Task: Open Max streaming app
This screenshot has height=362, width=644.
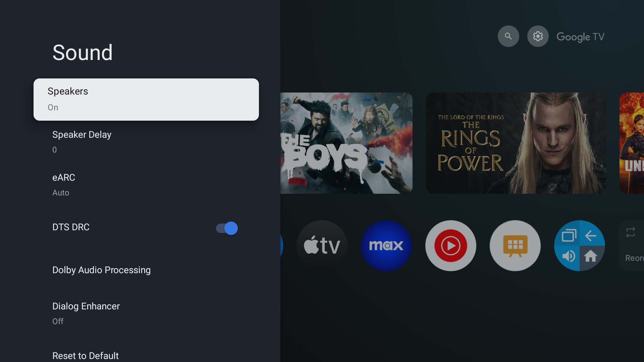Action: 386,245
